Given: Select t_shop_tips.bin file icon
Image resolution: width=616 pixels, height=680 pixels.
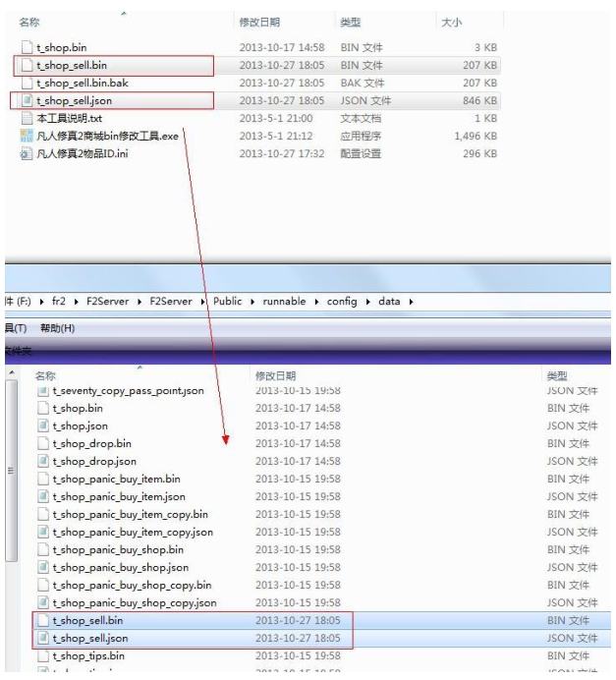Looking at the screenshot, I should 43,655.
